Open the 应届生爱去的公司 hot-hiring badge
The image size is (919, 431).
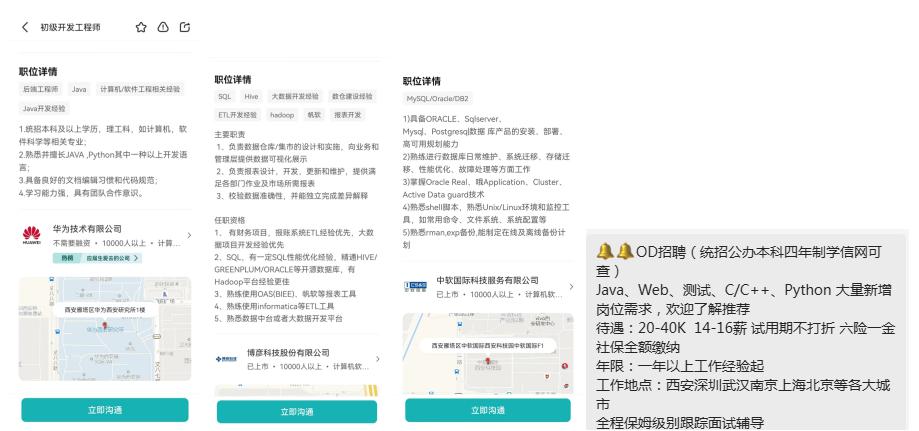pyautogui.click(x=97, y=258)
